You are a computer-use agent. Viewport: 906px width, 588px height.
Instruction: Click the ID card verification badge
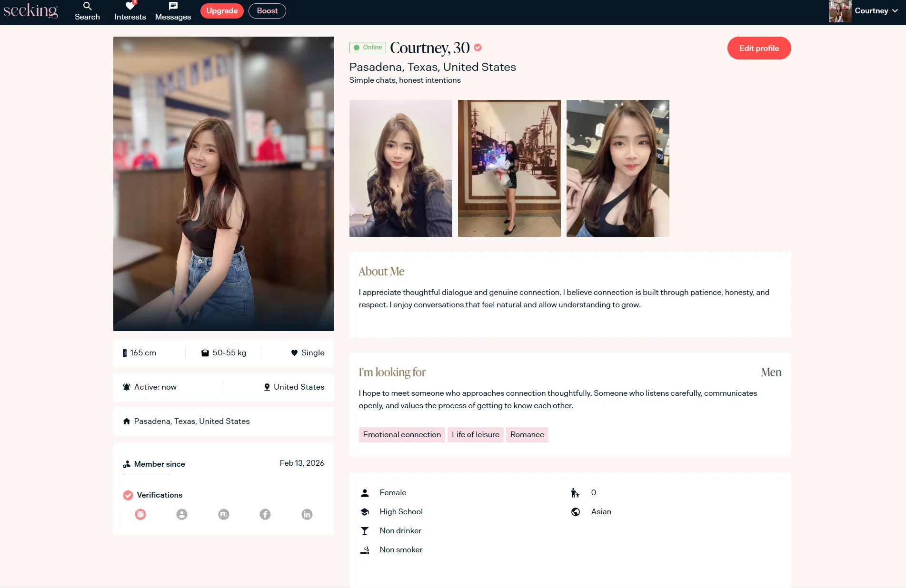(x=224, y=514)
